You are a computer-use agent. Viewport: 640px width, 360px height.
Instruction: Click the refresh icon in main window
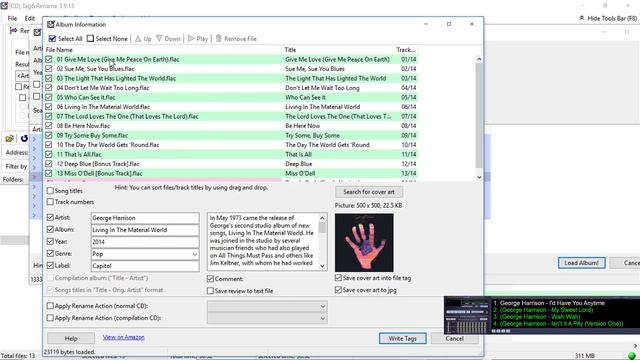click(24, 139)
